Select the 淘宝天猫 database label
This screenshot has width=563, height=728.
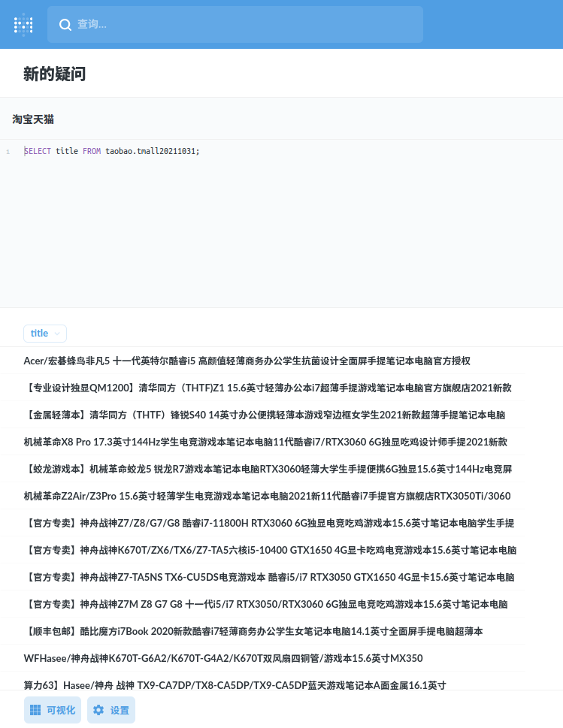(x=33, y=119)
